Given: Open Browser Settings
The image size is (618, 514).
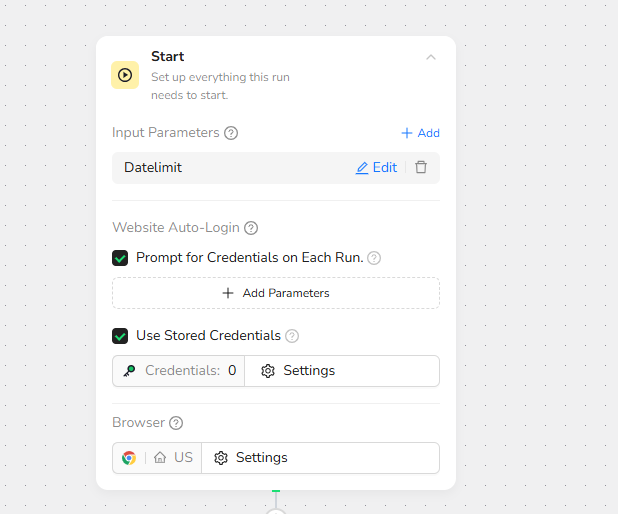Looking at the screenshot, I should 251,458.
